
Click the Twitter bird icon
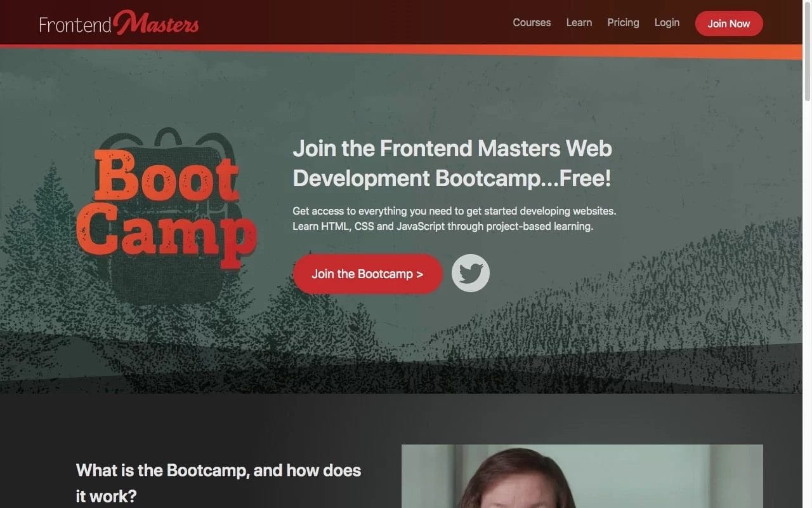471,273
